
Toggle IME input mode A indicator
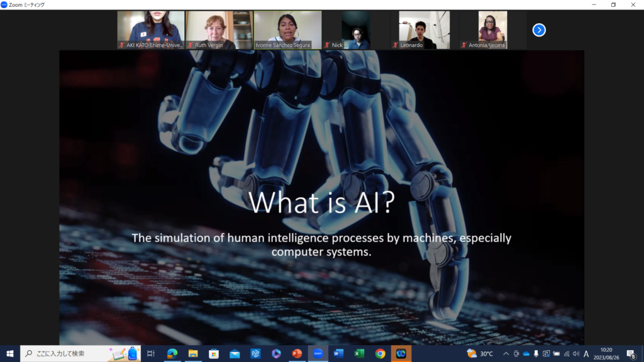pos(586,353)
